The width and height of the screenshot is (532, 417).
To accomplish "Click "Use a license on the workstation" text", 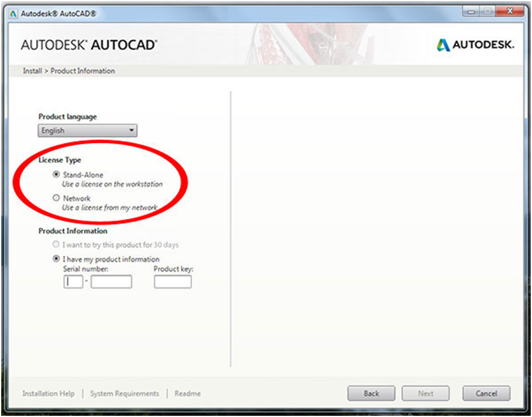I will coord(112,184).
